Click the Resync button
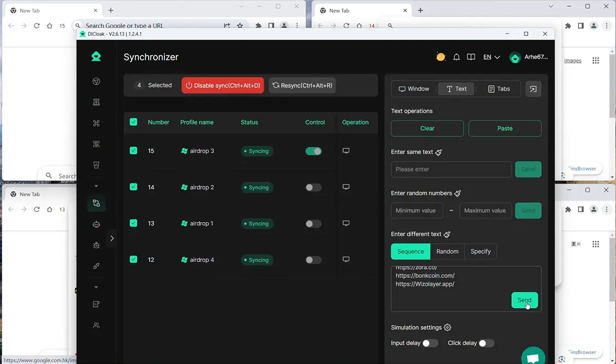Viewport: 616px width, 364px height. coord(302,85)
